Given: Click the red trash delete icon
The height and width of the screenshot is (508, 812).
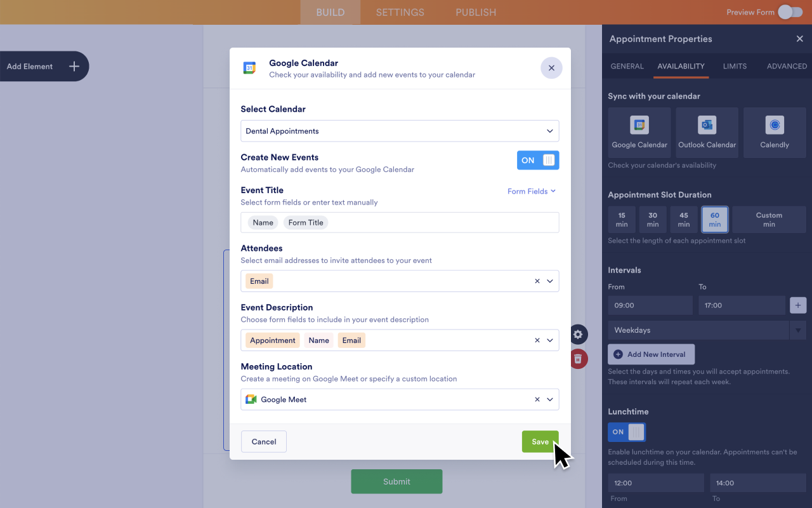Looking at the screenshot, I should pos(578,359).
